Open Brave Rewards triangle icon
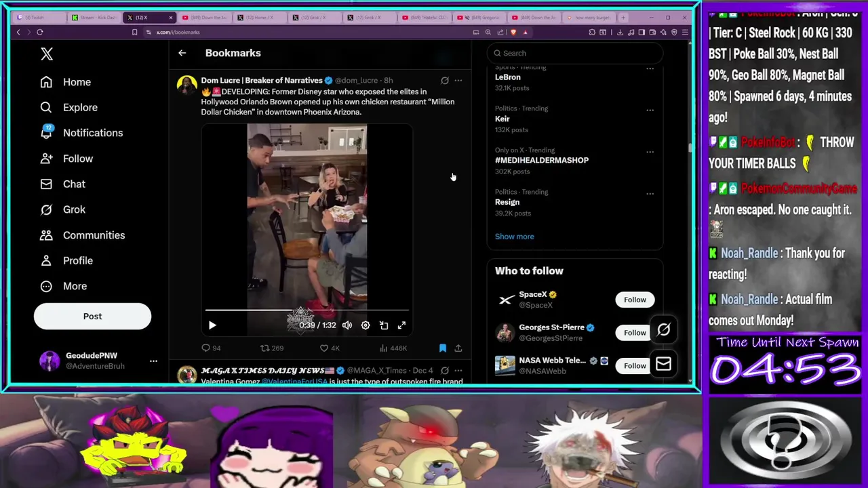 [525, 32]
